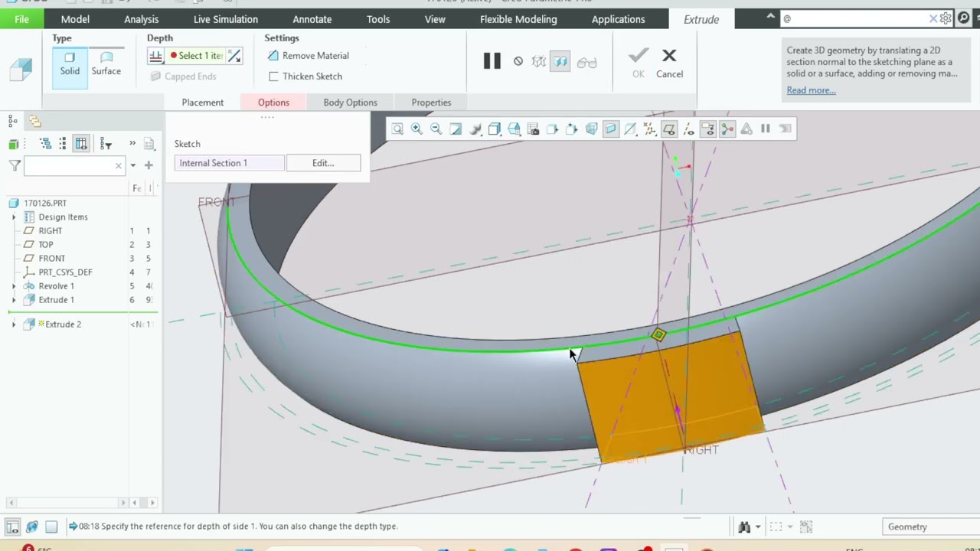Open the depth type option dropdown

(156, 56)
